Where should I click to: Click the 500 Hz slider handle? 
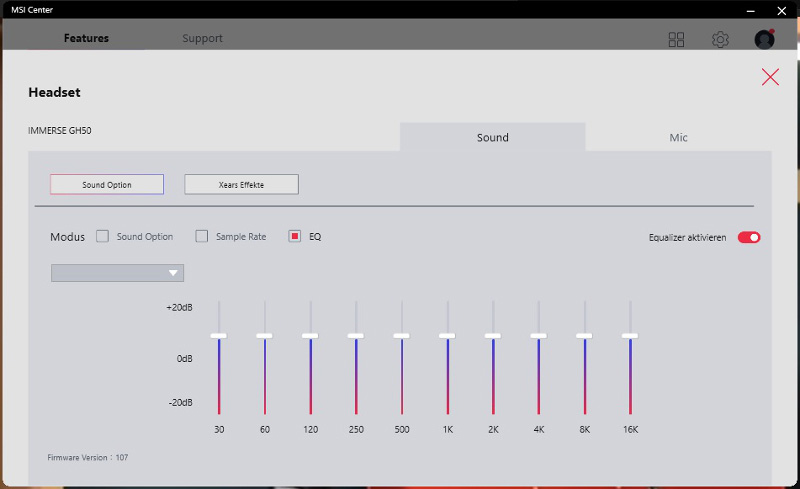(402, 336)
